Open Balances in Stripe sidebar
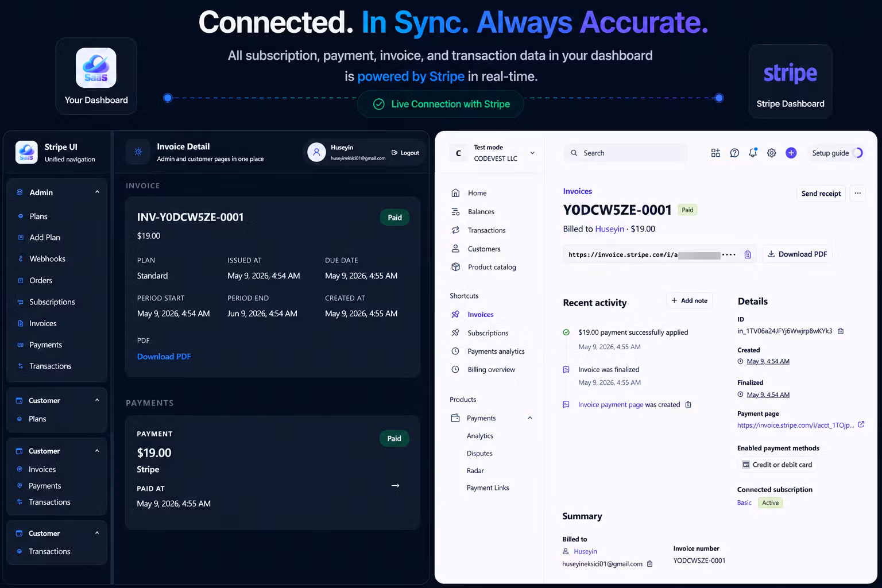Viewport: 882px width, 588px height. (x=481, y=211)
